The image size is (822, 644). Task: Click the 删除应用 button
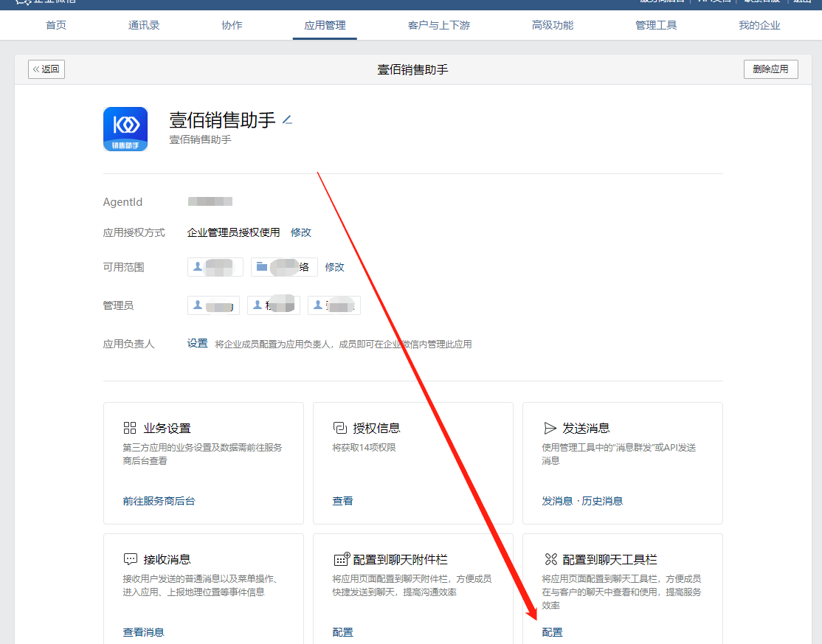(x=770, y=69)
